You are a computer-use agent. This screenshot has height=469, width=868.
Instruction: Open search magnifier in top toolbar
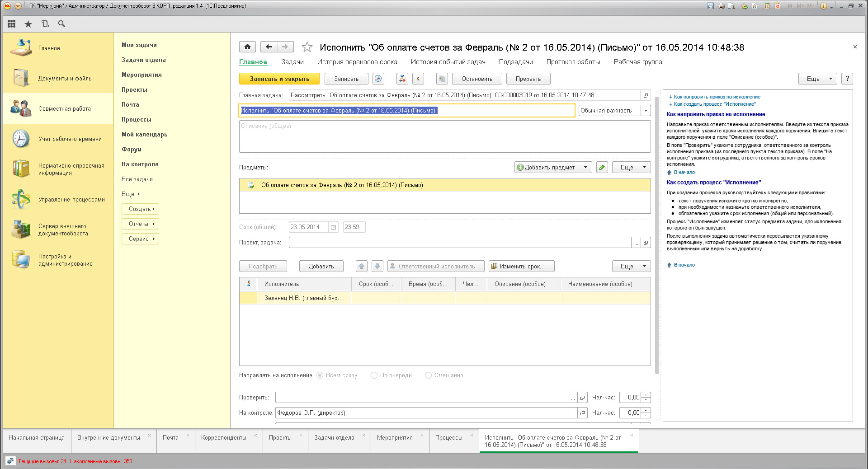click(x=61, y=24)
